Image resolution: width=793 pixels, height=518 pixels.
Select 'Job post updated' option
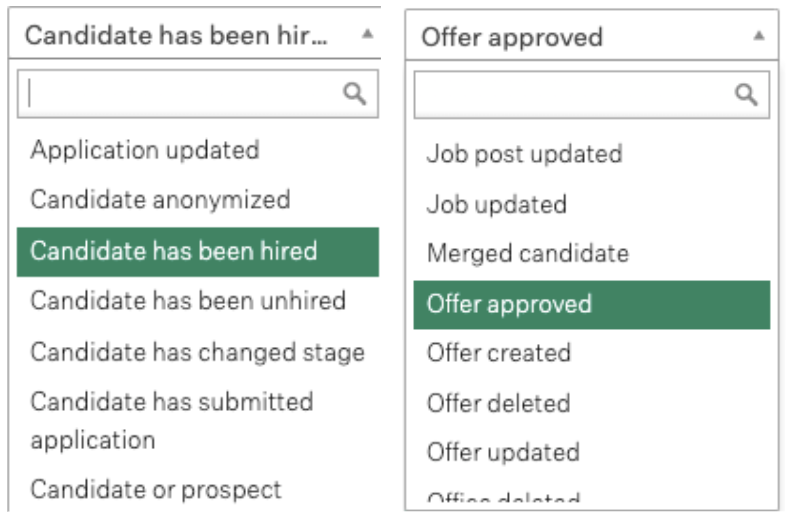(592, 154)
